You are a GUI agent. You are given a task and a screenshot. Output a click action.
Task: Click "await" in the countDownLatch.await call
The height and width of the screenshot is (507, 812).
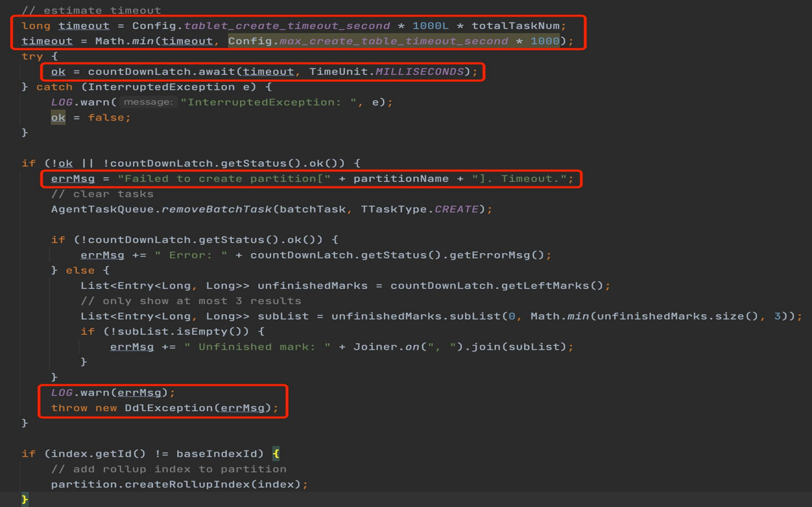[218, 72]
